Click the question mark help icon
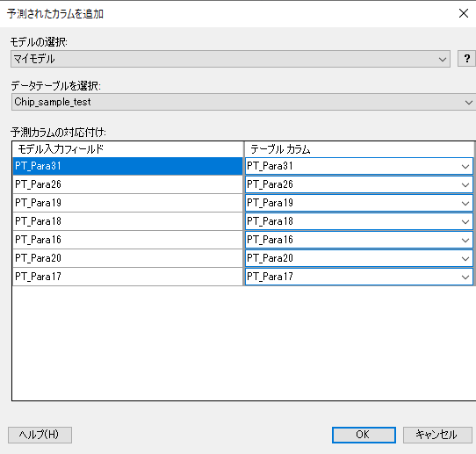This screenshot has width=476, height=454. (x=466, y=59)
